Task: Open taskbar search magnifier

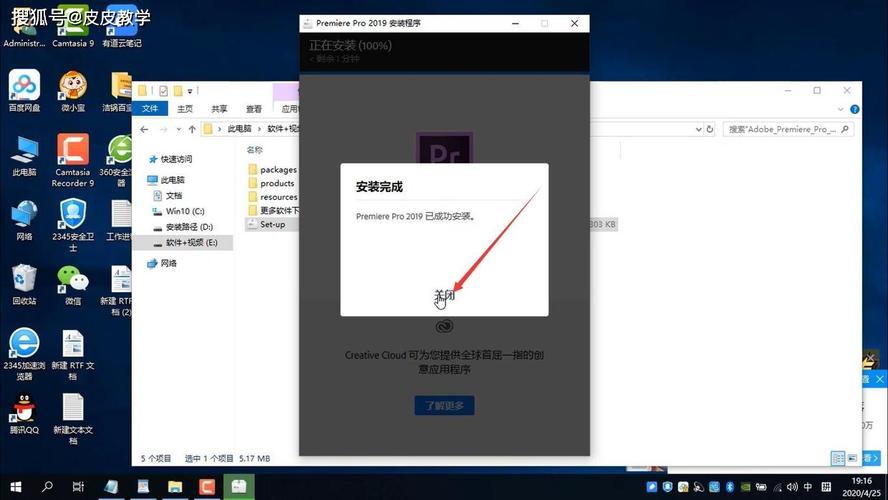Action: [48, 486]
